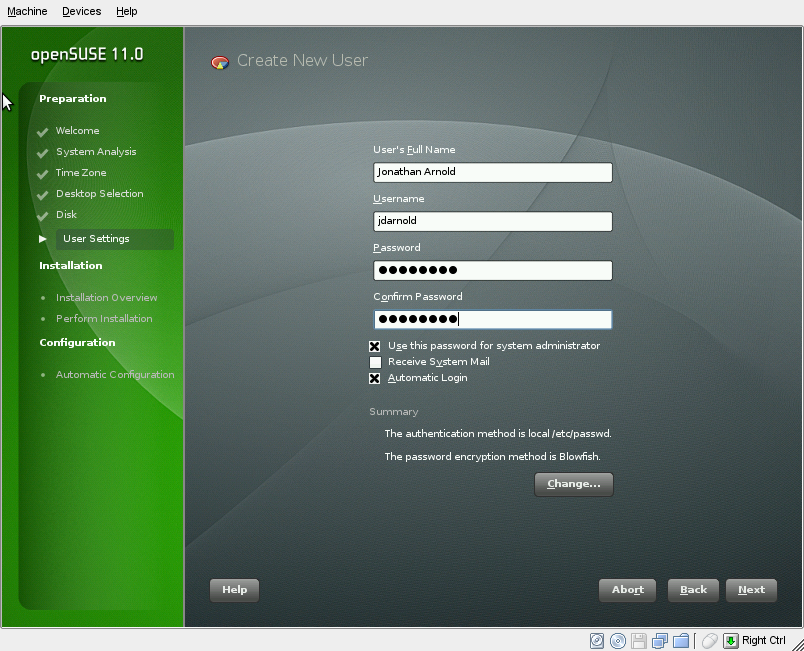The height and width of the screenshot is (651, 804).
Task: Open the Devices menu
Action: click(81, 11)
